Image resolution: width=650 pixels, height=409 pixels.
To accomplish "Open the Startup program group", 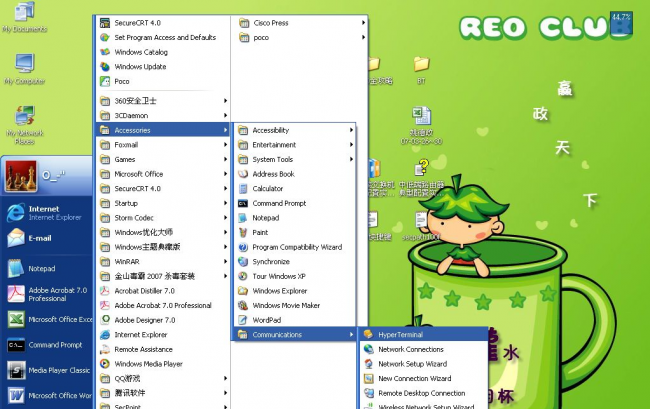I will 162,203.
